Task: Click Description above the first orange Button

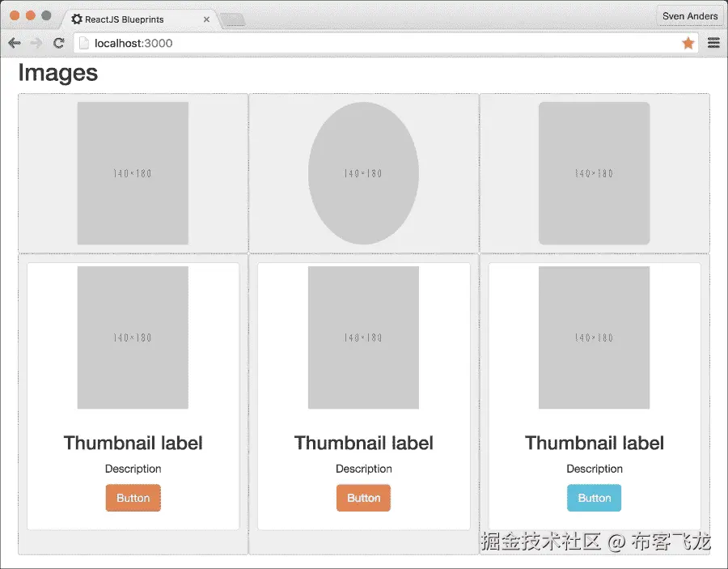Action: click(x=133, y=469)
